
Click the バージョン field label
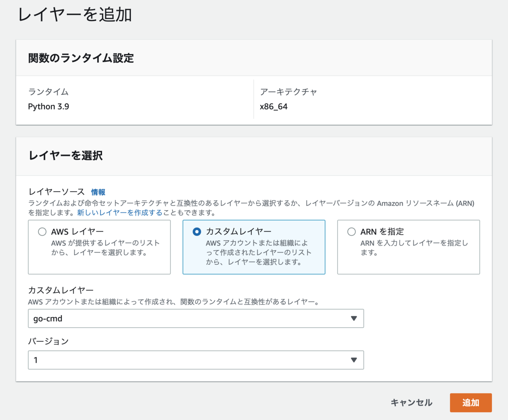pos(48,341)
